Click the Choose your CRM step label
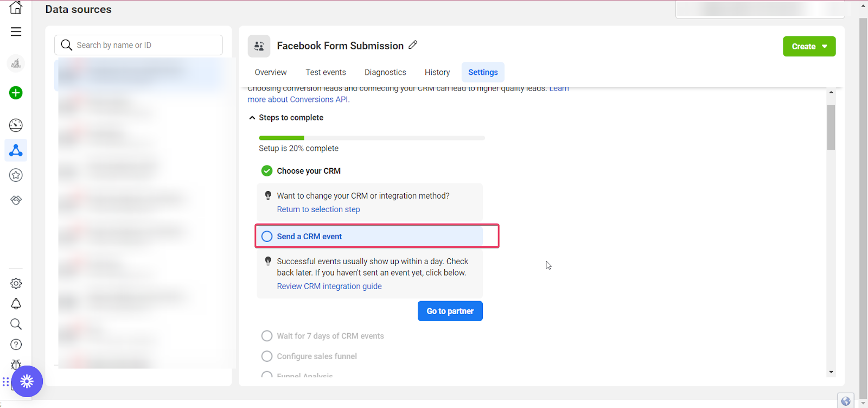This screenshot has height=408, width=868. (309, 171)
